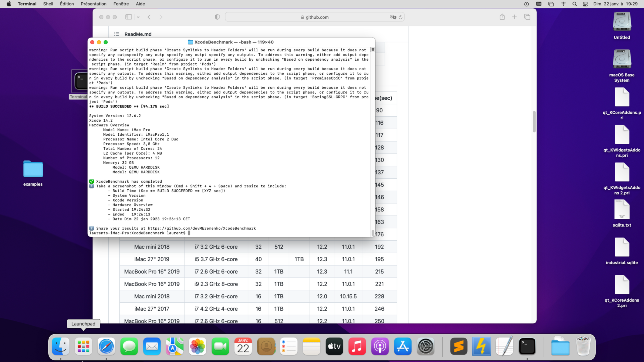Viewport: 644px width, 362px height.
Task: Open Contacts app in Dock
Action: pyautogui.click(x=266, y=346)
